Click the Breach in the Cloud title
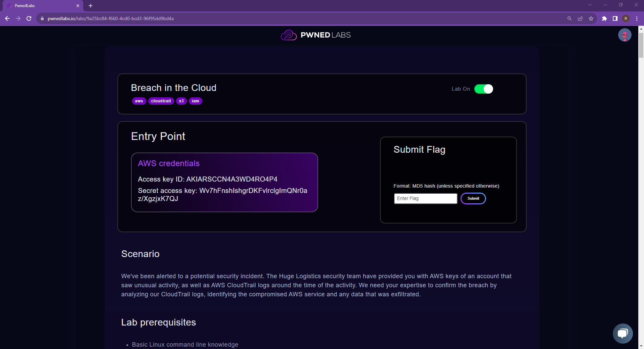Viewport: 644px width, 349px height. pos(174,88)
